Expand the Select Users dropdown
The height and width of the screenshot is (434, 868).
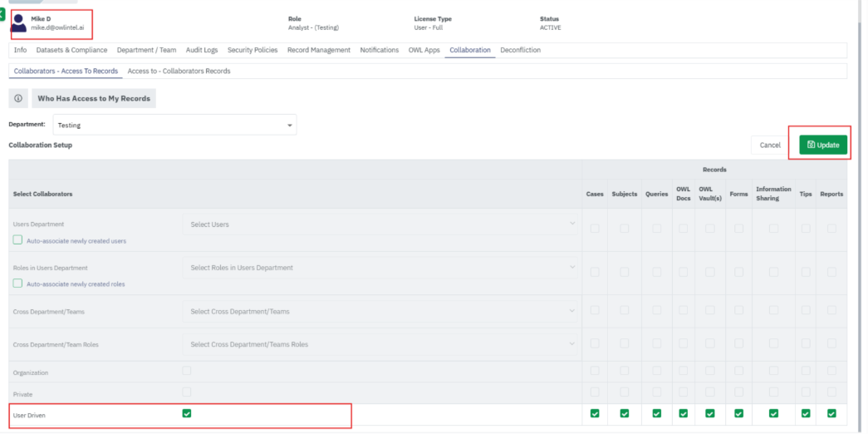pos(380,224)
